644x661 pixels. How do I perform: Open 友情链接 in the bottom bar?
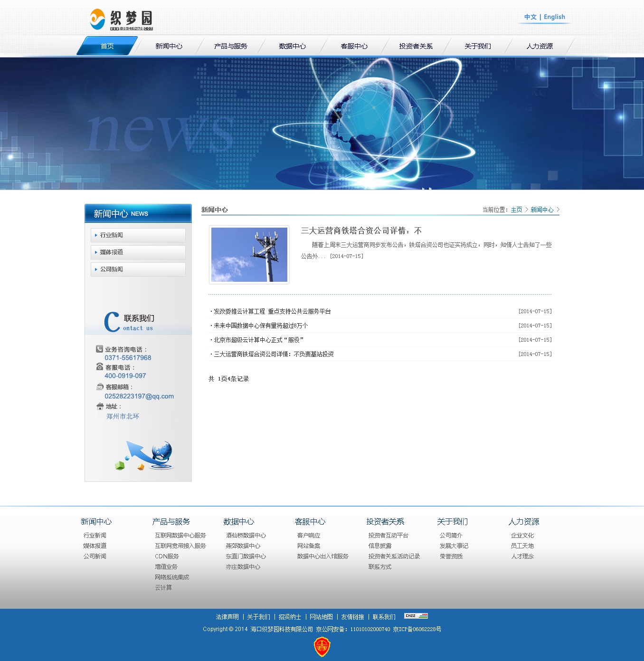point(352,617)
